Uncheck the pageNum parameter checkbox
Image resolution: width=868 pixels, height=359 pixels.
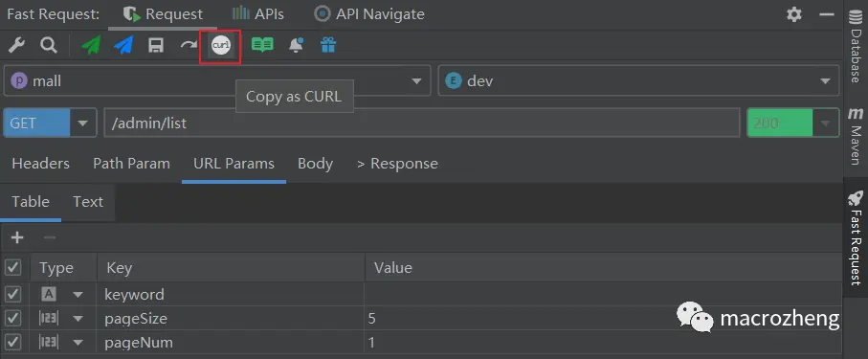[12, 343]
